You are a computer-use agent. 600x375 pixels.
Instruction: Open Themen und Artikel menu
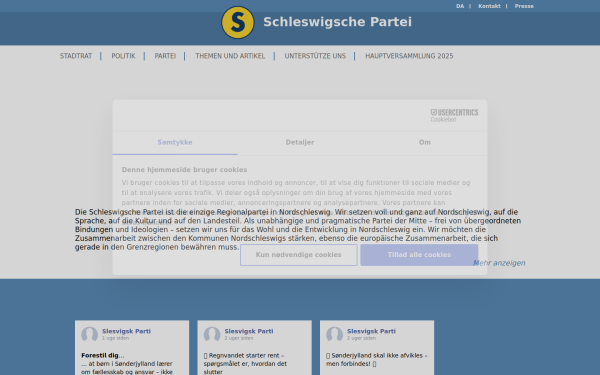[x=230, y=56]
